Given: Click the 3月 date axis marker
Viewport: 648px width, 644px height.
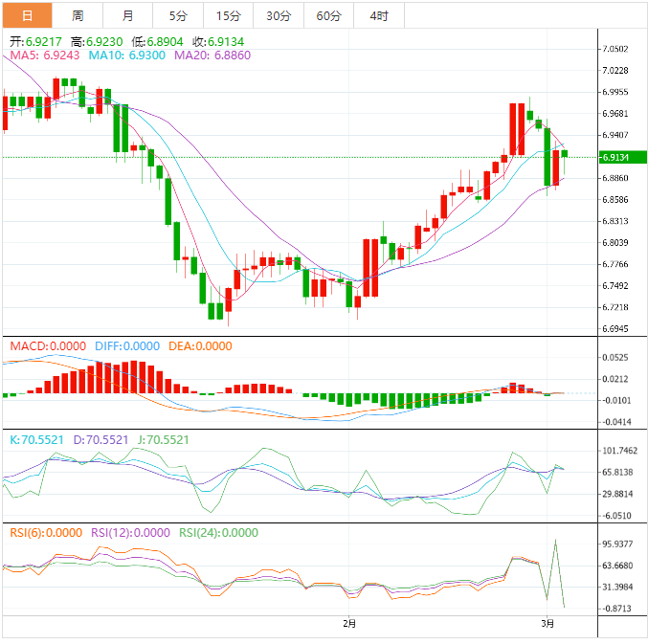Looking at the screenshot, I should coord(547,623).
